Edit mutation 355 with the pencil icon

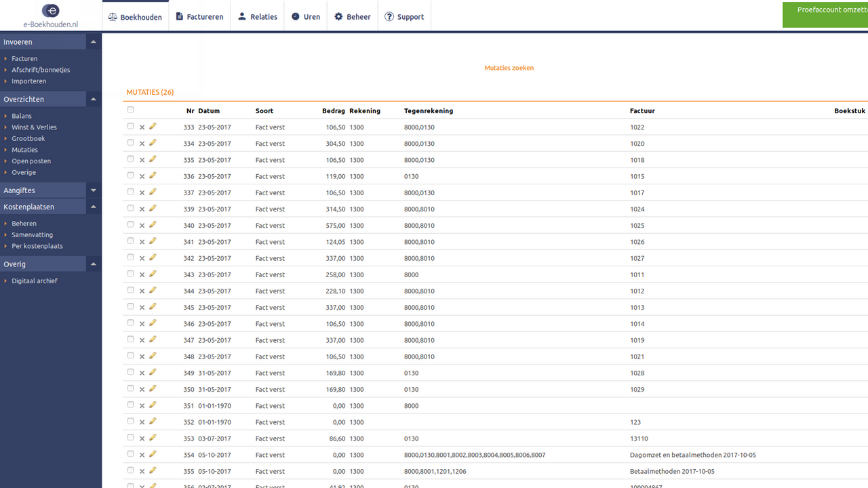153,470
